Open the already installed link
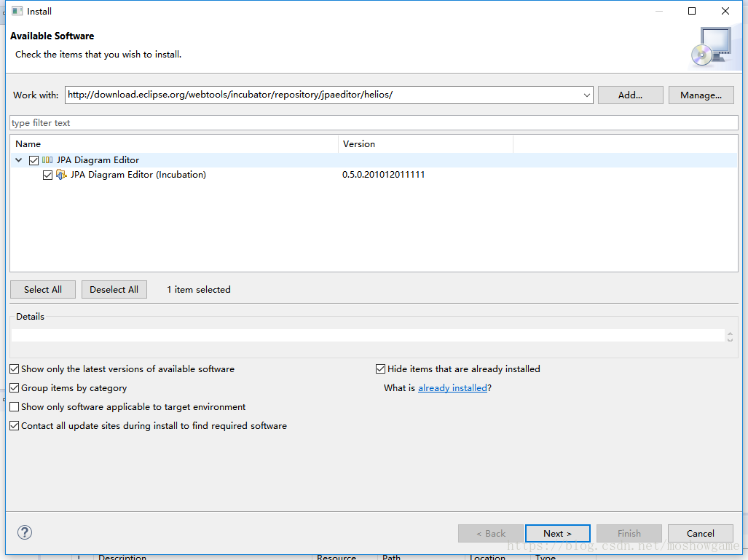The image size is (748, 560). tap(452, 388)
